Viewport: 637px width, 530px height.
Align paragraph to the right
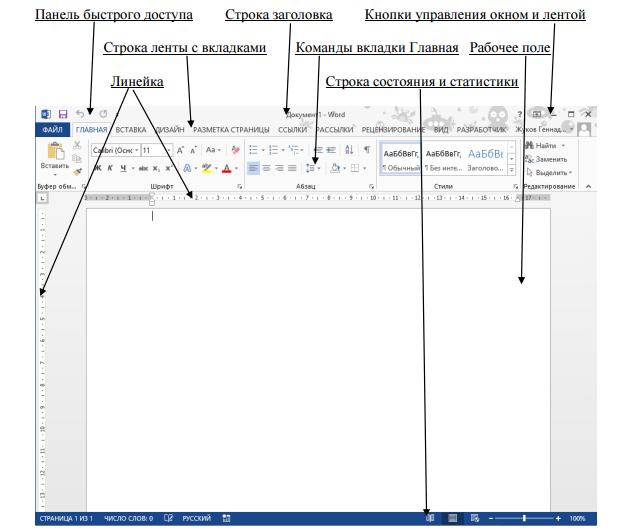280,168
